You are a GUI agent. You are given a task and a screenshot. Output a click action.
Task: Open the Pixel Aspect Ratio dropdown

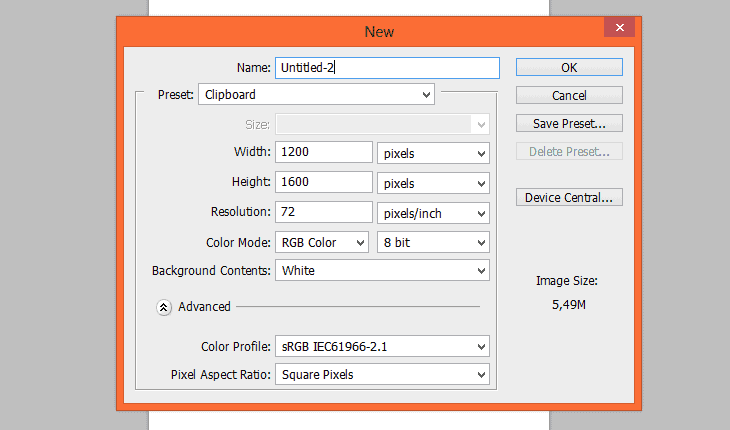click(382, 375)
